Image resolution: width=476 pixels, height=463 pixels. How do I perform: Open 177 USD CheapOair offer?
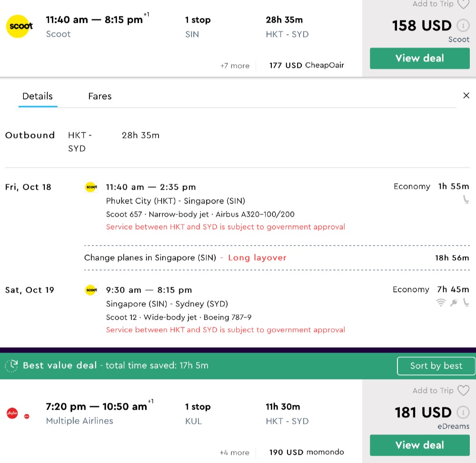pyautogui.click(x=307, y=65)
